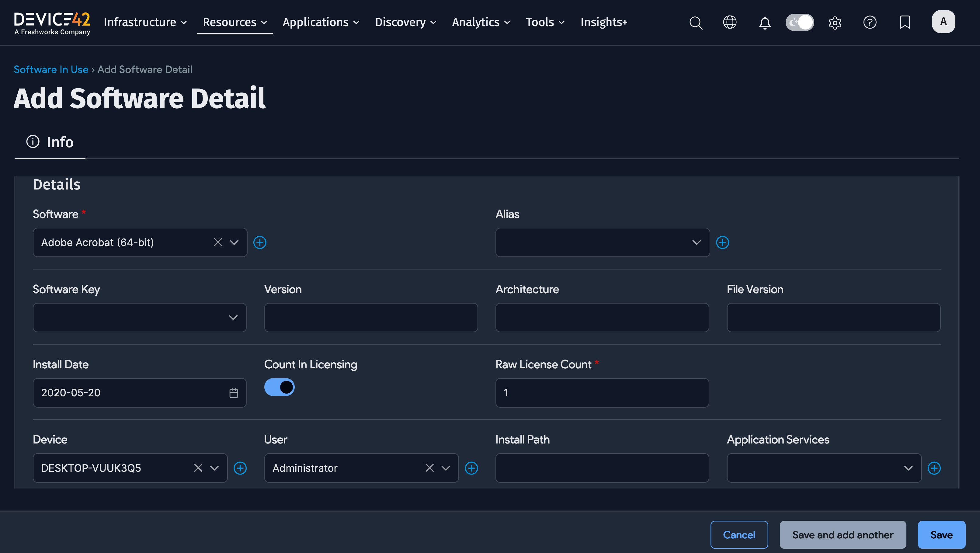Toggle dark mode switch in header
The height and width of the screenshot is (553, 980).
tap(800, 23)
